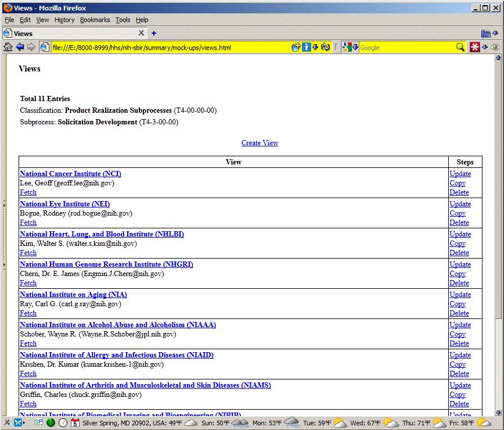Click the calendar icon showing 5
The image size is (504, 430).
[75, 423]
